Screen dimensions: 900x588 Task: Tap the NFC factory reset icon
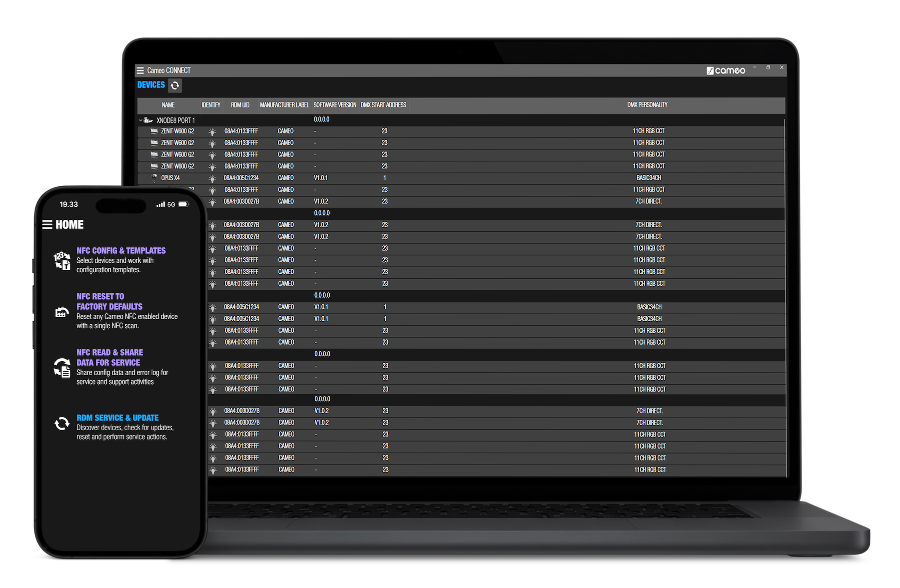coord(61,312)
